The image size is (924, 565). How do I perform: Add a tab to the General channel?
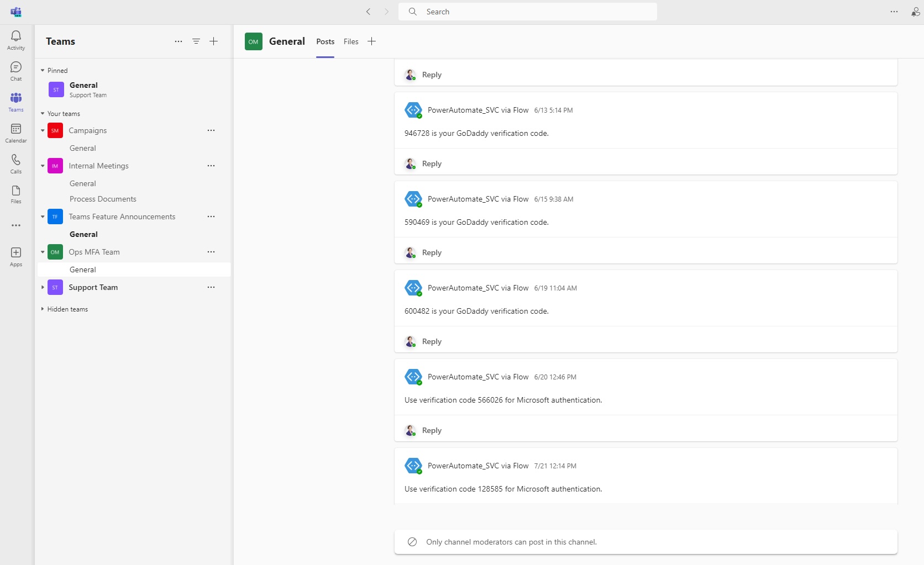[x=372, y=41]
